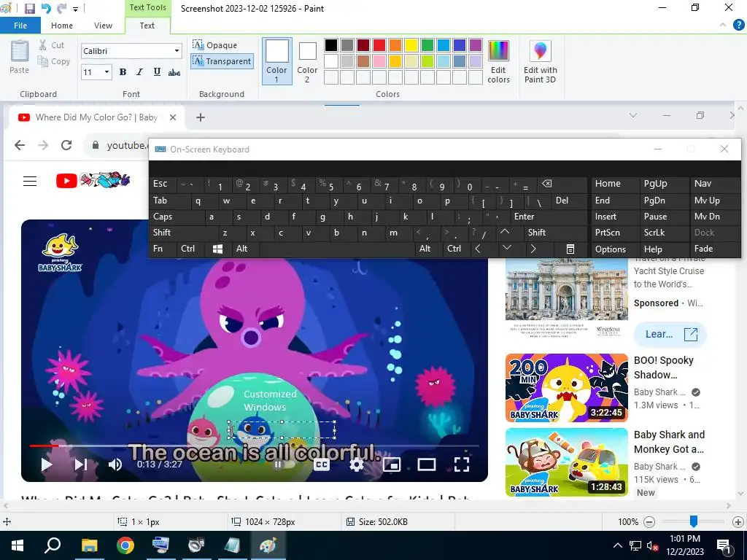Screen dimensions: 747x560
Task: Pick the red color swatch
Action: [379, 45]
